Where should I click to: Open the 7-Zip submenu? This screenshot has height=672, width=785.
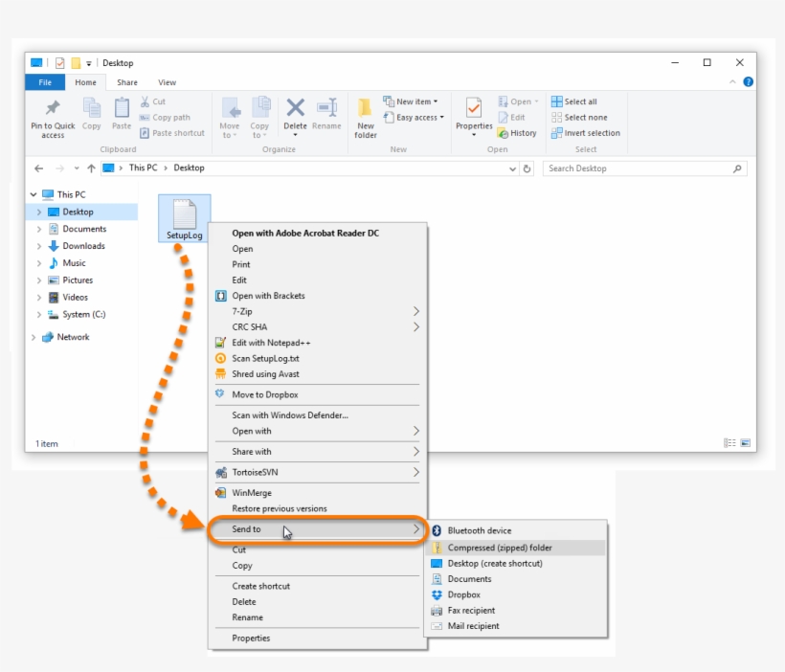coord(318,311)
